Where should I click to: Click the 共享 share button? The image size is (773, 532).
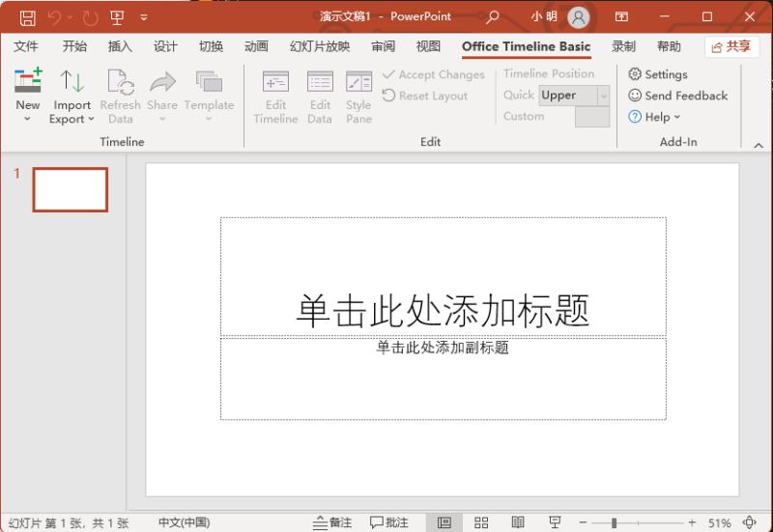point(731,47)
